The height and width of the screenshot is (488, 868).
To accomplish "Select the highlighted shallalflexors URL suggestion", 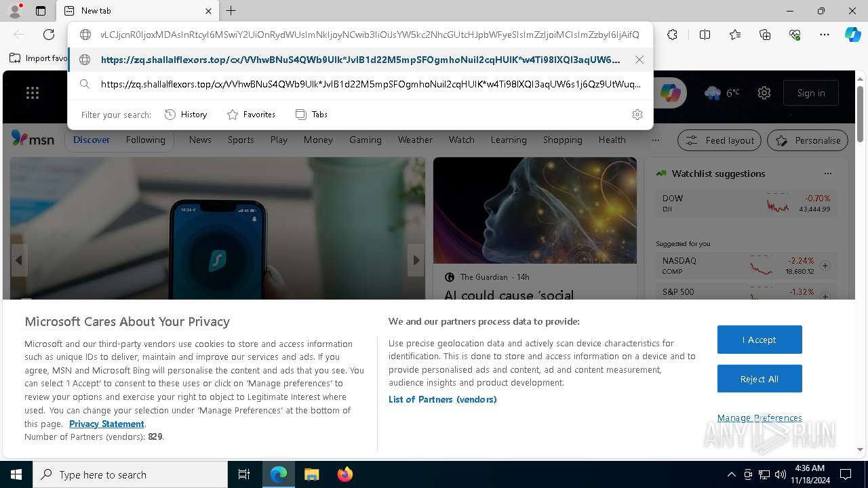I will [x=359, y=60].
